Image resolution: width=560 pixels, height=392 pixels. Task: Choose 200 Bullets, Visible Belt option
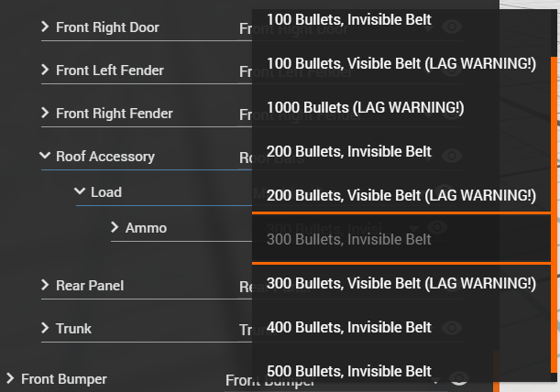pos(401,195)
